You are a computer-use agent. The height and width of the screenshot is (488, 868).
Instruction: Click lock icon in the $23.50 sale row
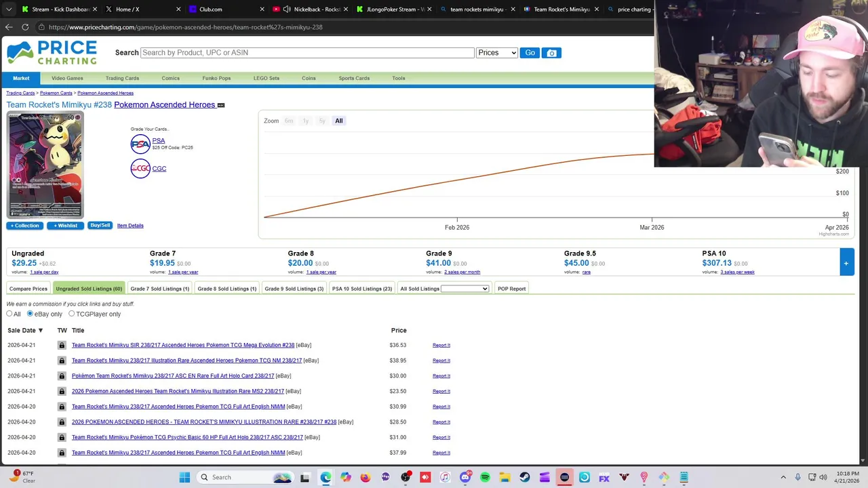[x=62, y=391]
